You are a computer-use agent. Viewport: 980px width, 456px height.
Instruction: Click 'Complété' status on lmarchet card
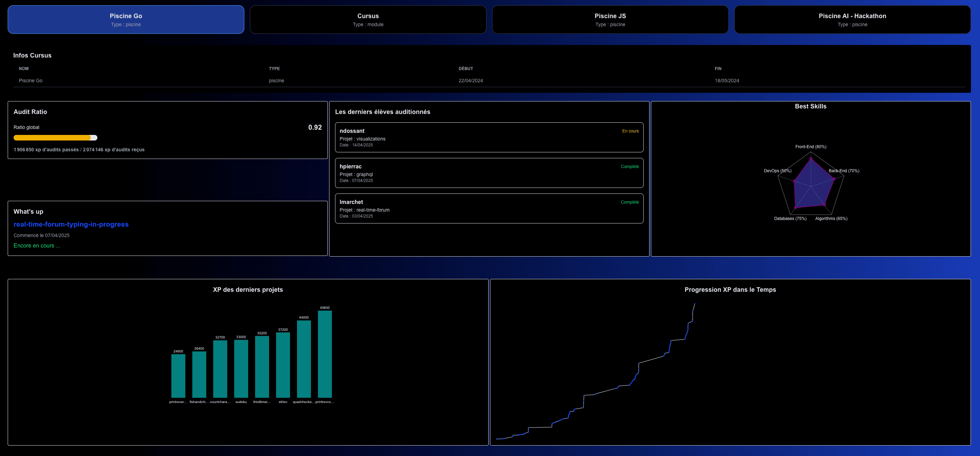click(x=630, y=202)
